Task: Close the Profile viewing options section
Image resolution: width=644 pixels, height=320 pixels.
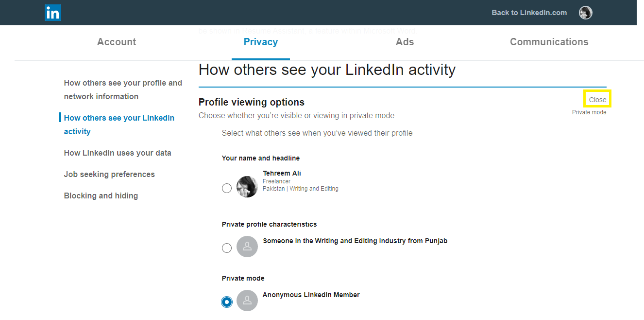Action: 597,99
